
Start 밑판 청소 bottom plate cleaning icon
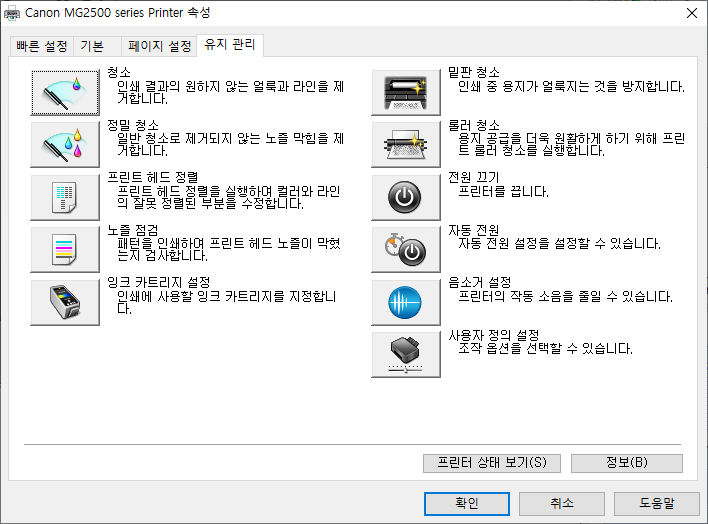tap(405, 92)
